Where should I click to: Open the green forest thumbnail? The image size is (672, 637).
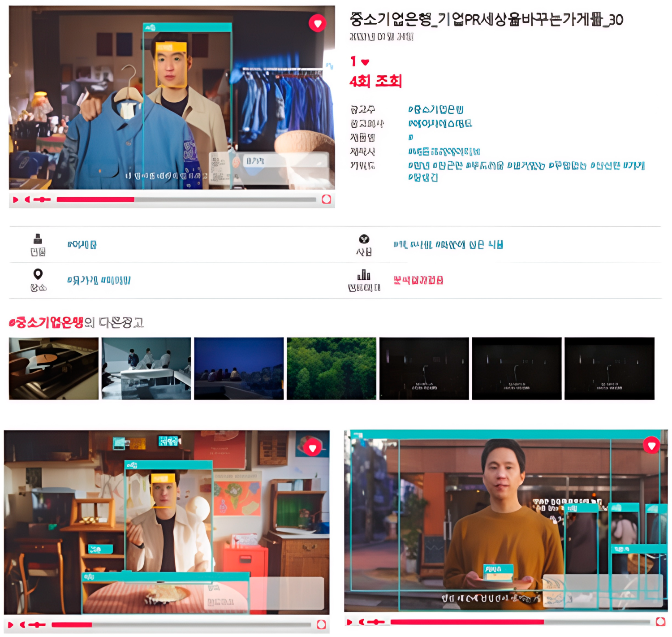coord(332,368)
